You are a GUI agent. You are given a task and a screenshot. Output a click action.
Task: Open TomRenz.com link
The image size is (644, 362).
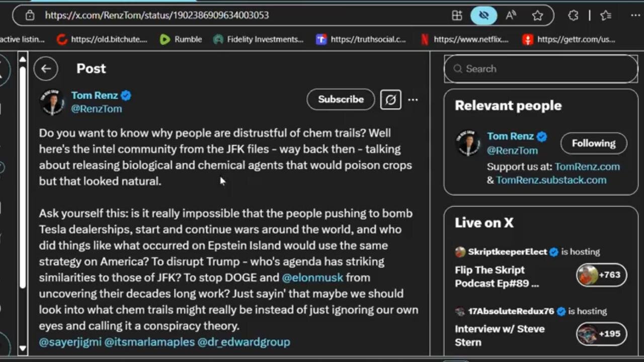pos(587,166)
